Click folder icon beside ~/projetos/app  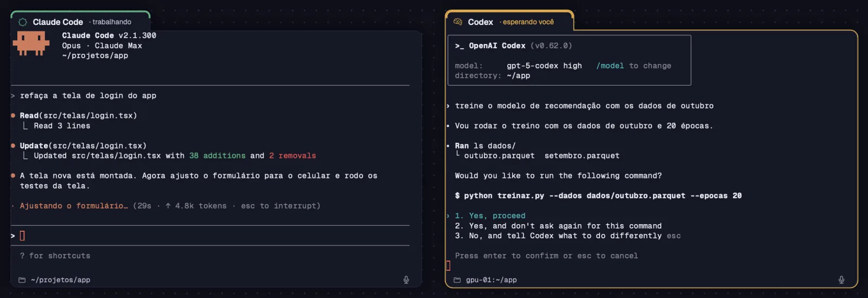pyautogui.click(x=22, y=280)
